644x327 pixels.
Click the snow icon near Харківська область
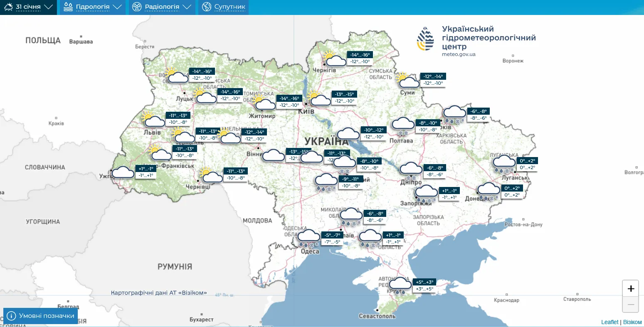[454, 111]
